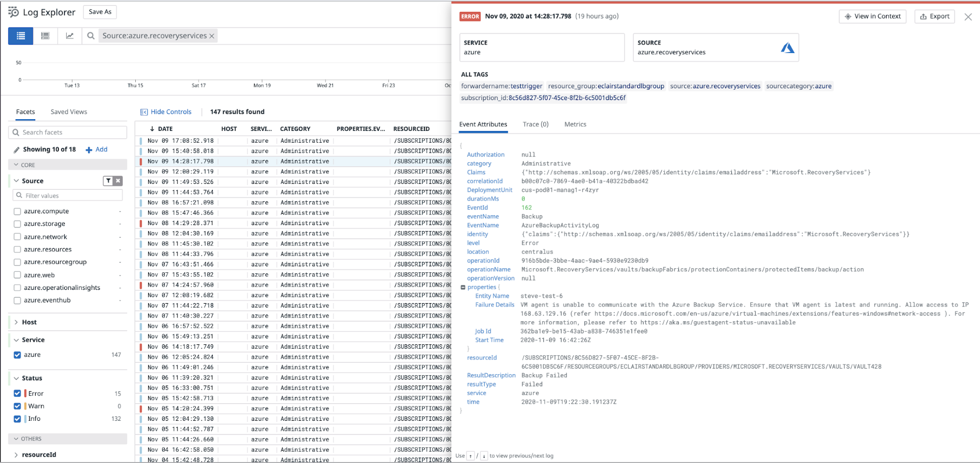Screen dimensions: 980x463
Task: Click the search magnifier icon
Action: tap(91, 35)
